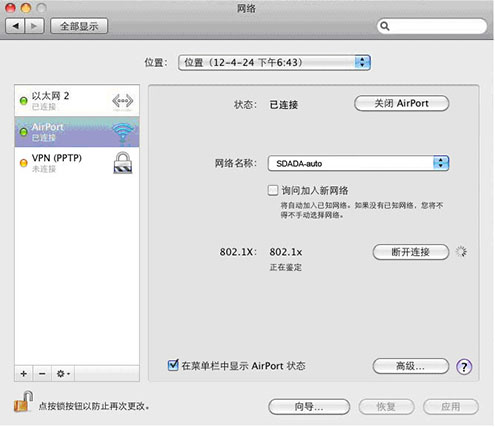Uncheck 在菜单栏中显示 AirPort 状态 checkbox

tap(173, 365)
